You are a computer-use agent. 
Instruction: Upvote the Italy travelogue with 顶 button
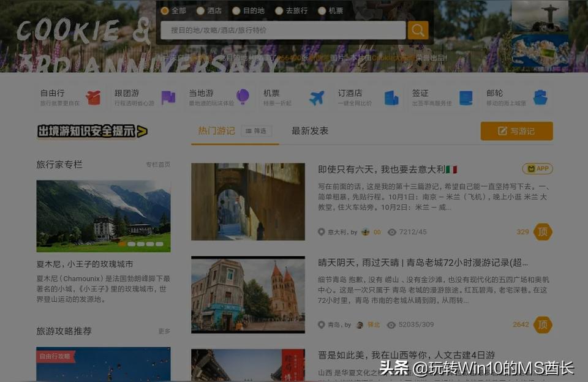click(x=543, y=232)
